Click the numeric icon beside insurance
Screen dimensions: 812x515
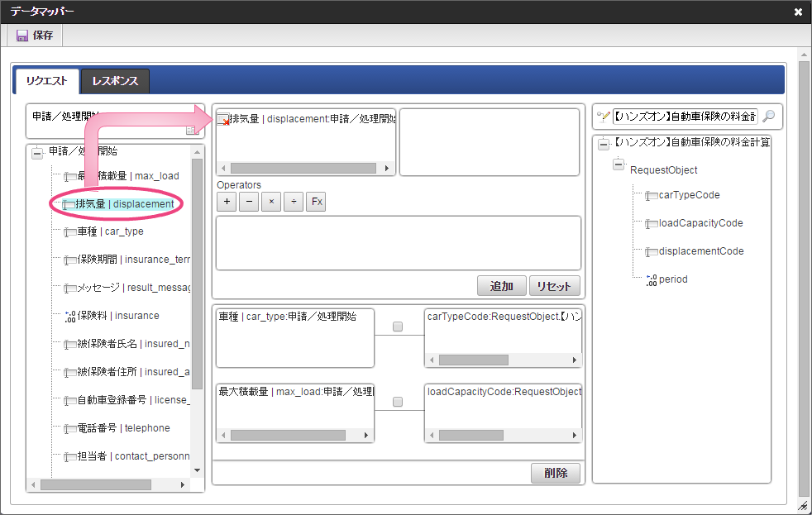click(x=70, y=317)
